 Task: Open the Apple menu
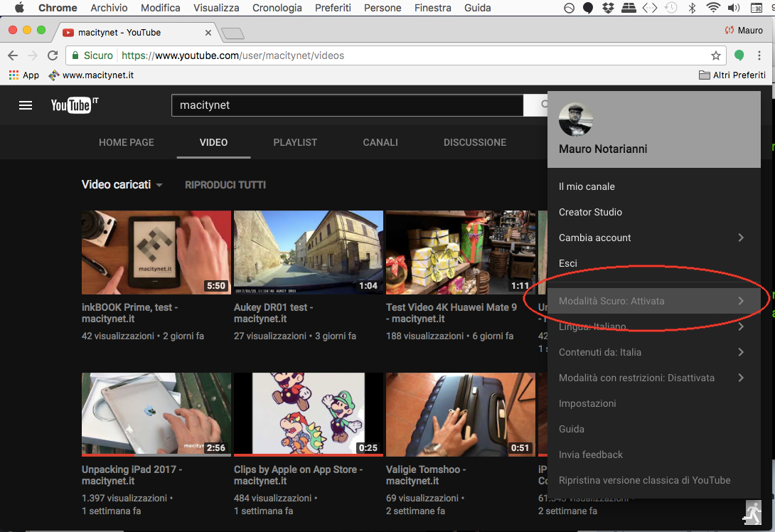click(x=19, y=8)
